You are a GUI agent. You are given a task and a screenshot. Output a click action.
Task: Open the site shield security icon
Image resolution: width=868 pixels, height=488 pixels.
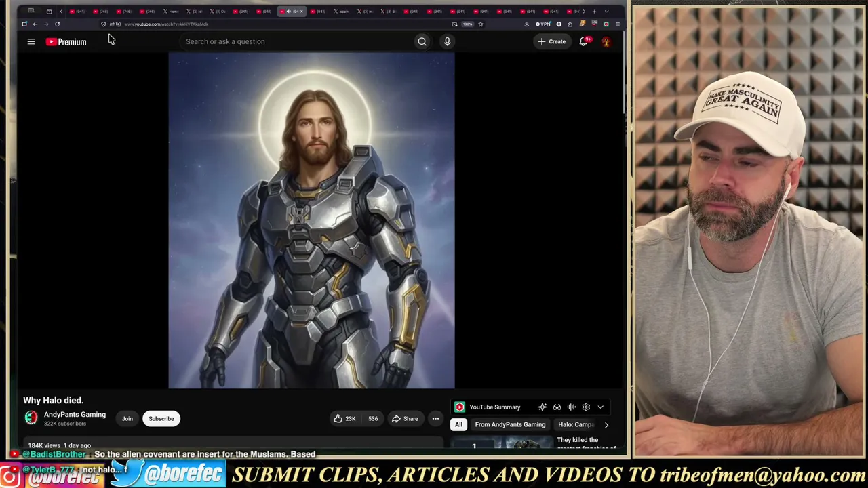(x=103, y=24)
